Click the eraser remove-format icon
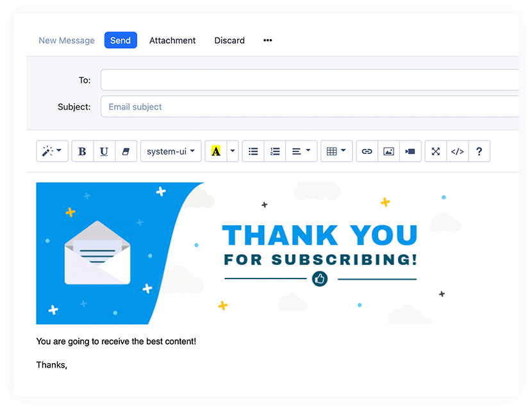 point(126,151)
